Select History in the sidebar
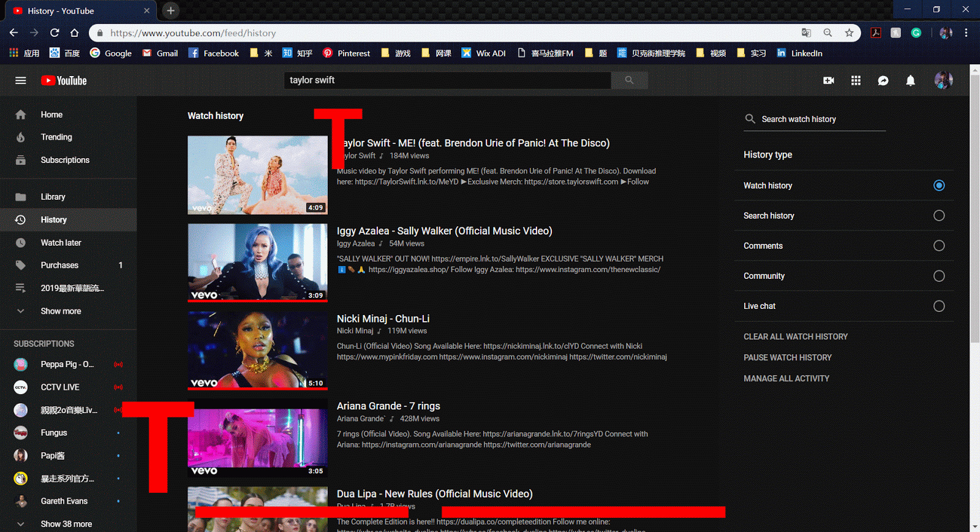The width and height of the screenshot is (980, 532). (68, 219)
